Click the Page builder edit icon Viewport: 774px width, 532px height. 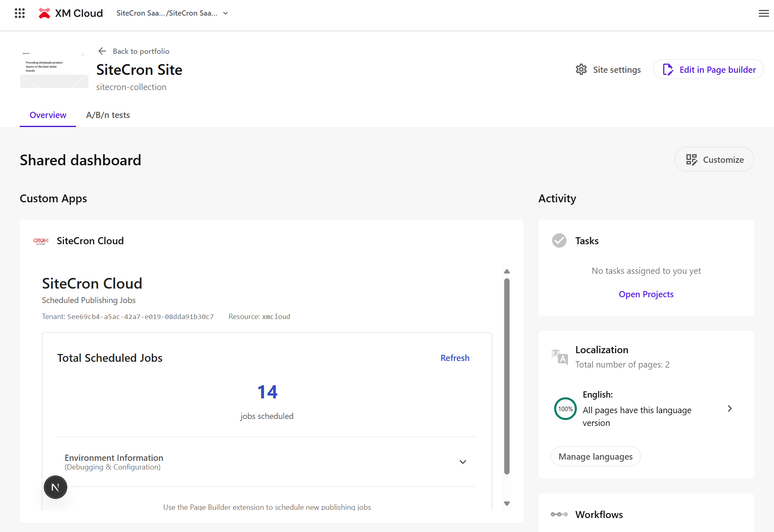[x=668, y=69]
